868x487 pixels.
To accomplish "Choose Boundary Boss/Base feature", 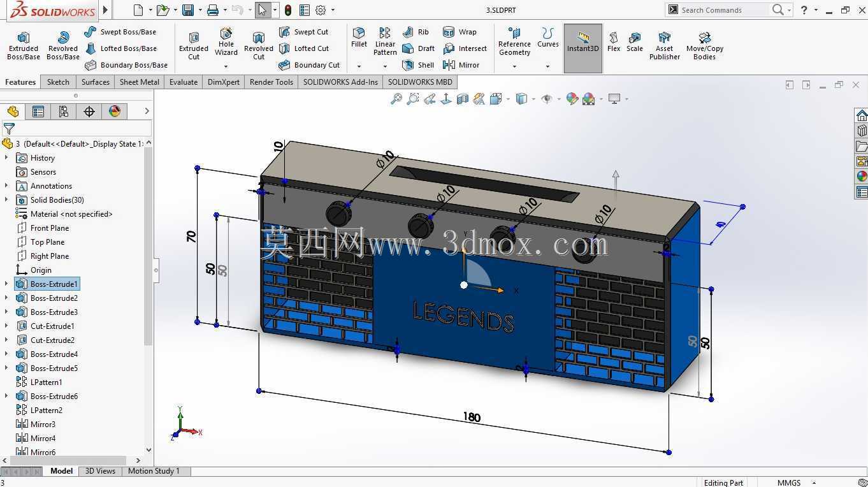I will (126, 65).
